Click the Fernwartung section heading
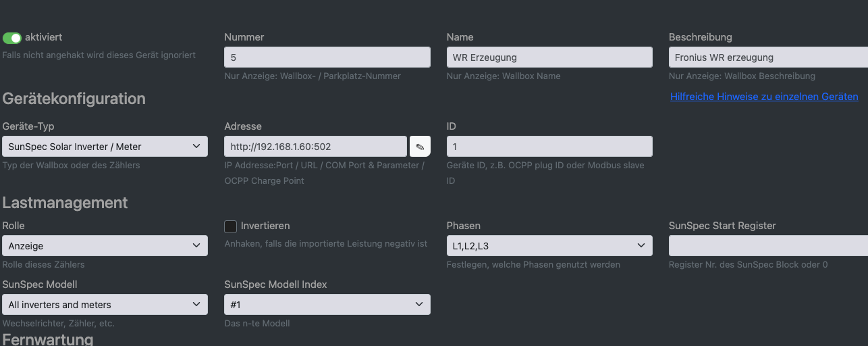Viewport: 868px width, 346px height. [x=48, y=339]
